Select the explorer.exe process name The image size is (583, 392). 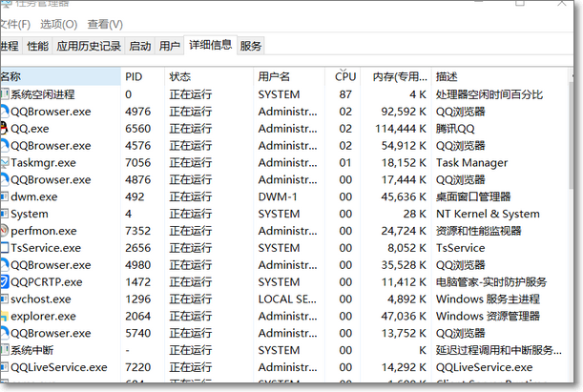(43, 317)
